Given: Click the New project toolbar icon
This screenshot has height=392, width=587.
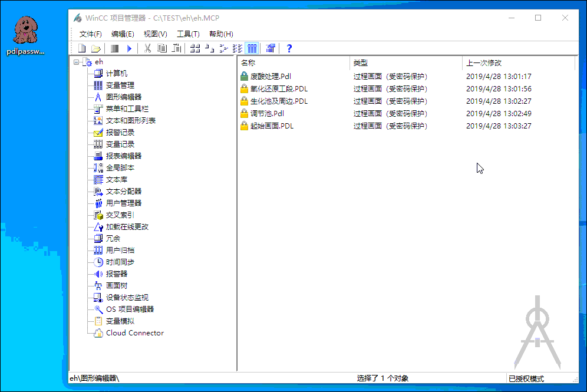Looking at the screenshot, I should [x=82, y=48].
